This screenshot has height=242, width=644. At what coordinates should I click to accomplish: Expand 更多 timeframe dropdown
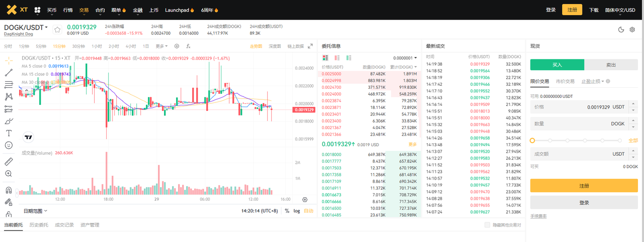click(x=162, y=46)
